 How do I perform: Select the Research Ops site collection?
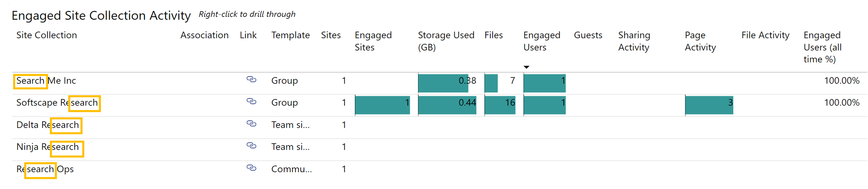tap(45, 169)
